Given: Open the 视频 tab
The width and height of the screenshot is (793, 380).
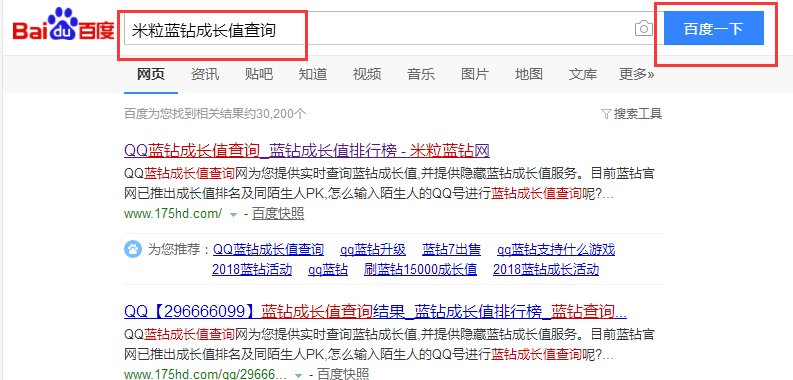Looking at the screenshot, I should coord(367,74).
